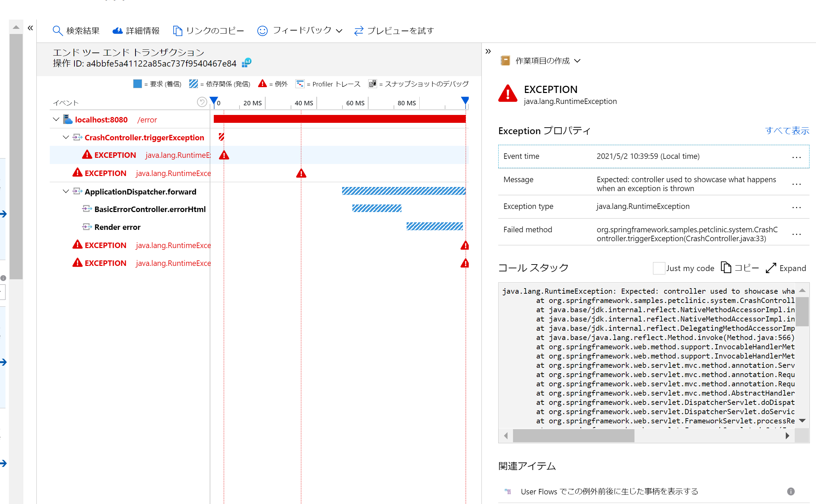Click the reset filter icon left of the timeline
The image size is (816, 504).
pyautogui.click(x=202, y=102)
